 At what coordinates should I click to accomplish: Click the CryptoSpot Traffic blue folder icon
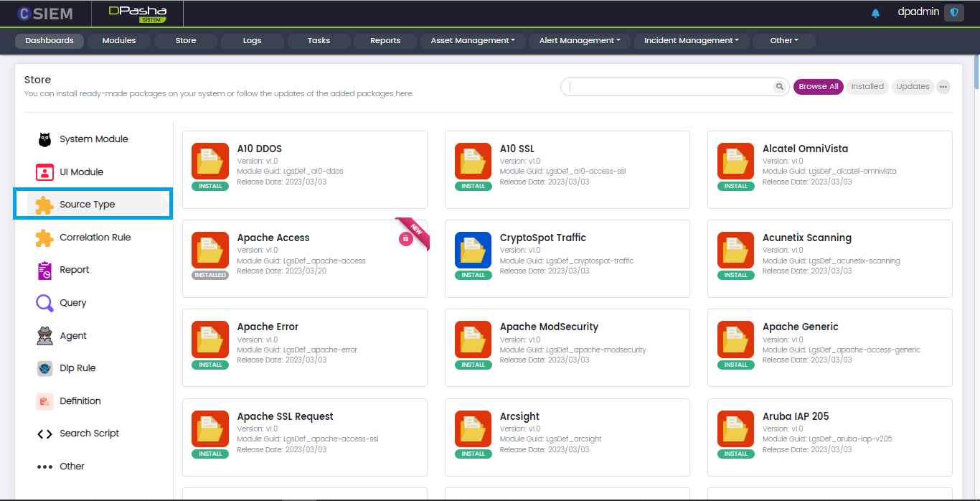pos(473,250)
